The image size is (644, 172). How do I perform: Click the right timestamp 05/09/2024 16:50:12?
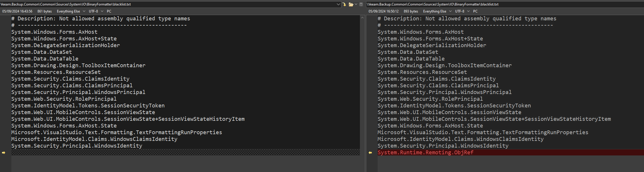pyautogui.click(x=384, y=11)
